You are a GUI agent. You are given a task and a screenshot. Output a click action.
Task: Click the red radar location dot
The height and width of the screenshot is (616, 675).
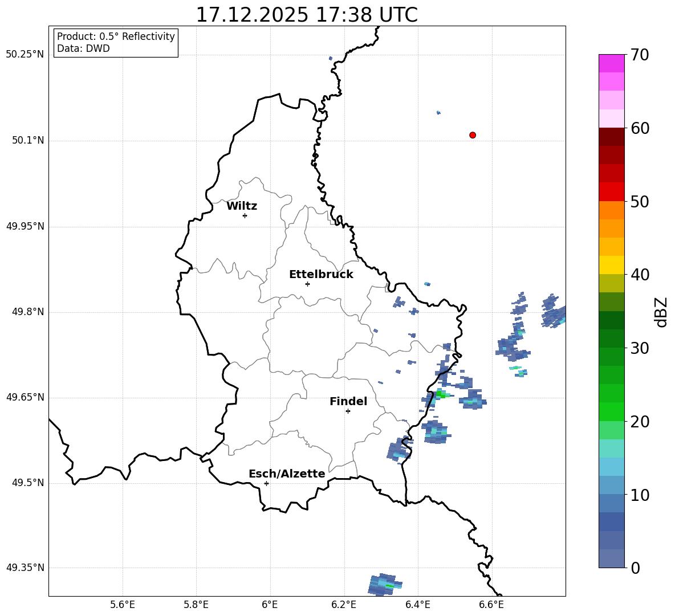tap(472, 135)
